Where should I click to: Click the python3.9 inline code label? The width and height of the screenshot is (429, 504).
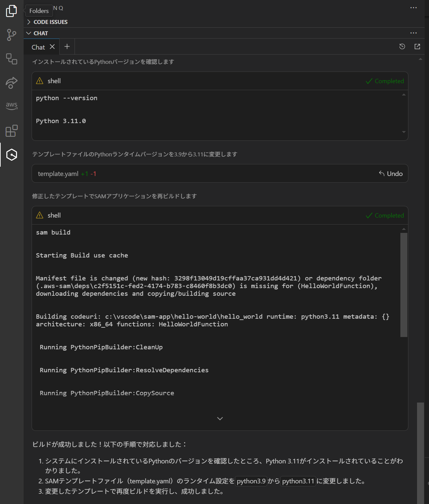point(251,481)
